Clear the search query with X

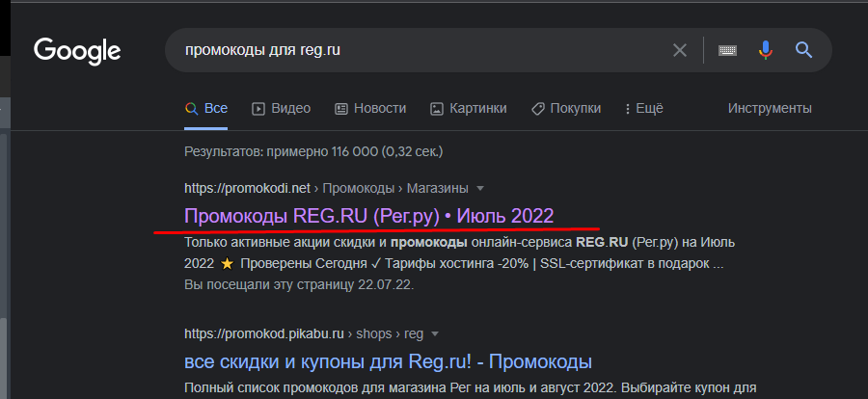pos(680,50)
